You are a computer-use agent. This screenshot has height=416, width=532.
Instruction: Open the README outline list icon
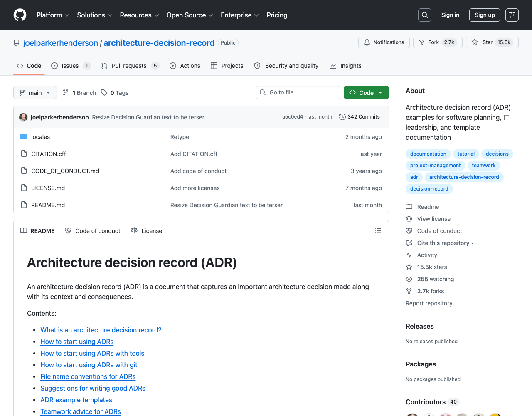point(378,230)
